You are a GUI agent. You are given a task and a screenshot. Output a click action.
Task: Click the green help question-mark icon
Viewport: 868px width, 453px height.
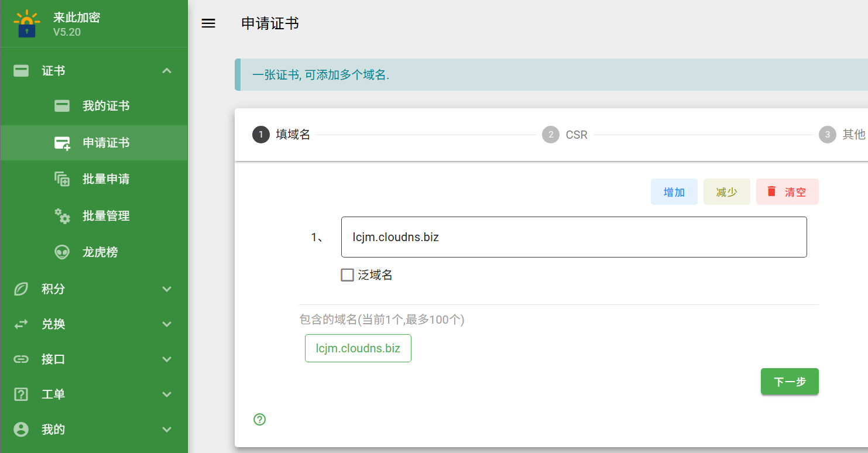(260, 419)
